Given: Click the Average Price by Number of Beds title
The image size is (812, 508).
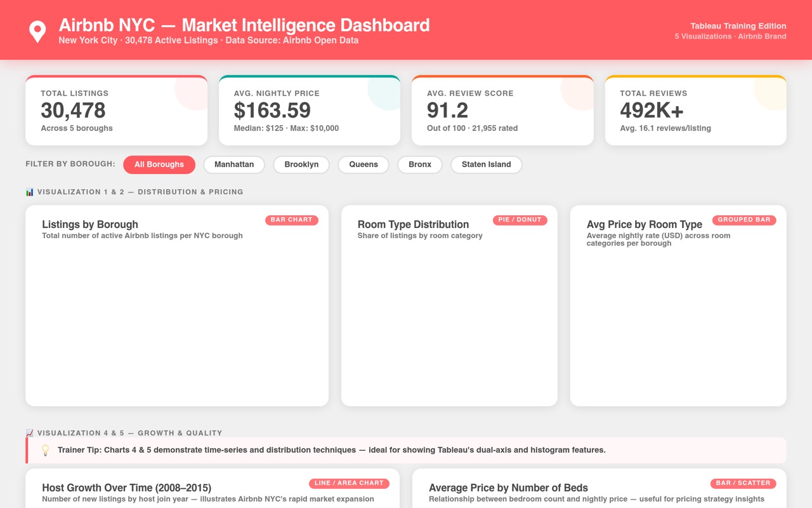Looking at the screenshot, I should (508, 488).
